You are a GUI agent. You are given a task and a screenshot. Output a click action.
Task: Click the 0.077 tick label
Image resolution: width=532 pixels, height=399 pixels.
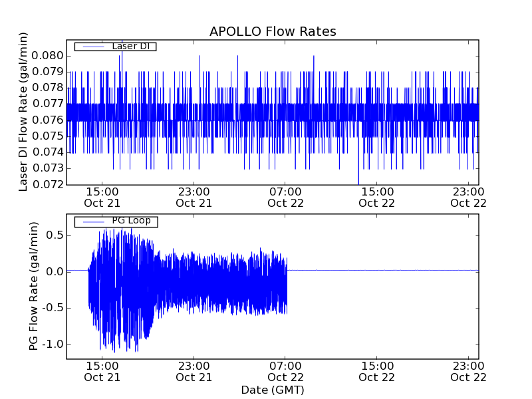(x=48, y=104)
